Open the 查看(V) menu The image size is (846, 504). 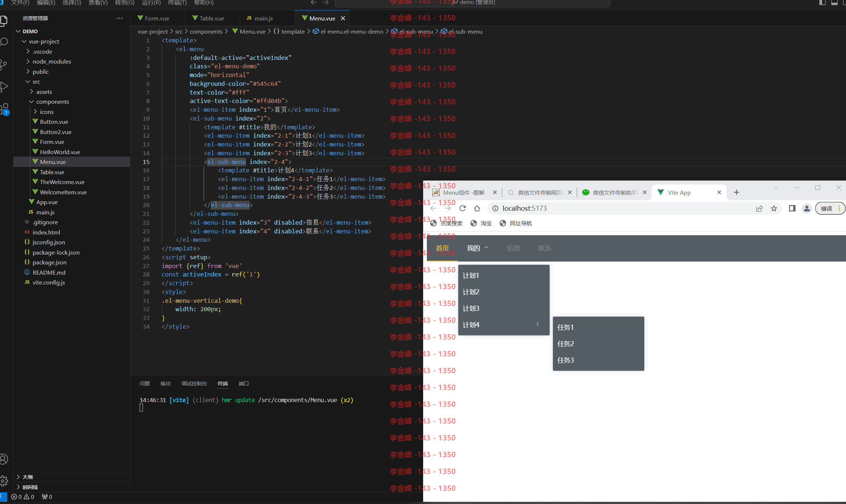[x=98, y=3]
